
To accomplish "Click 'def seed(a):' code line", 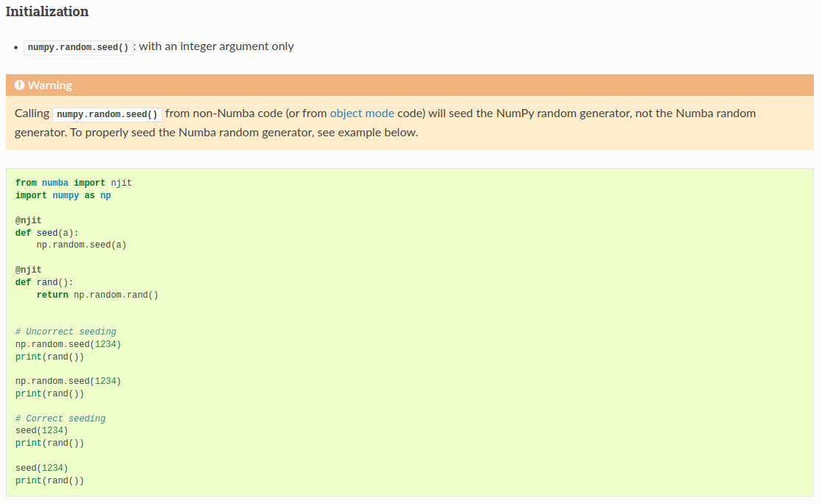I will click(46, 233).
